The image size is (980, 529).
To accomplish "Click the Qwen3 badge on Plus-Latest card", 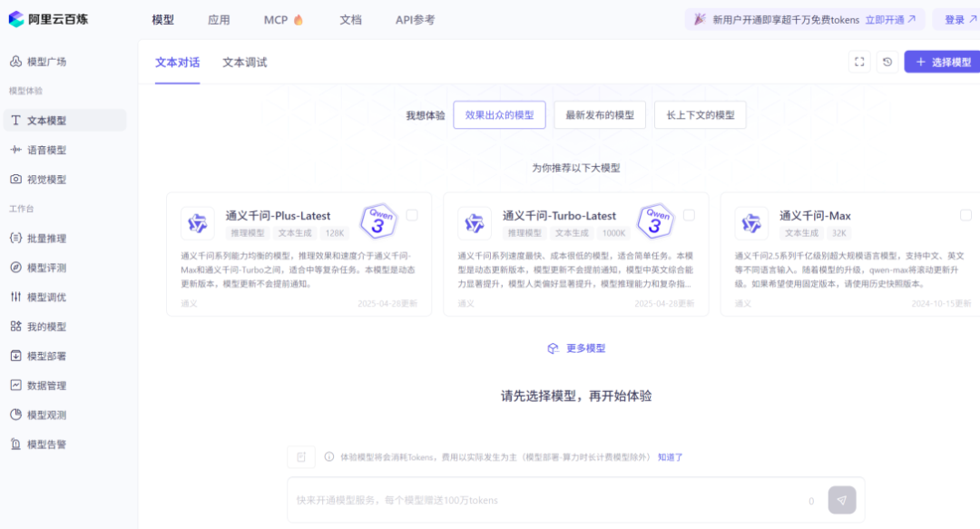I will pyautogui.click(x=378, y=220).
